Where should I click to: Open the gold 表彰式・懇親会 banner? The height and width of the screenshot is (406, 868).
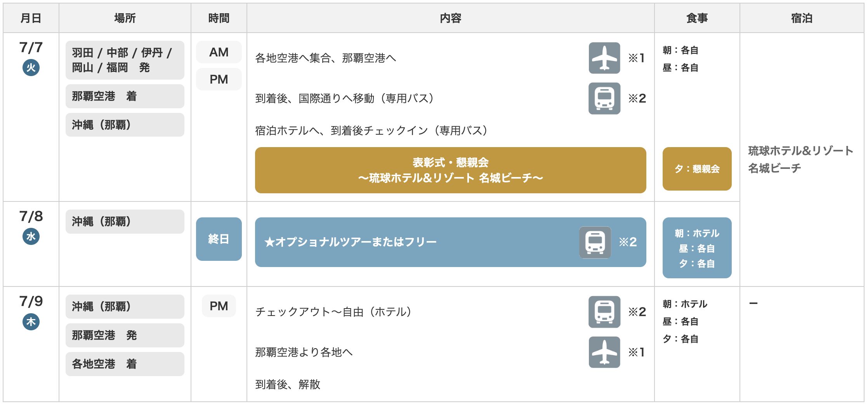[450, 170]
